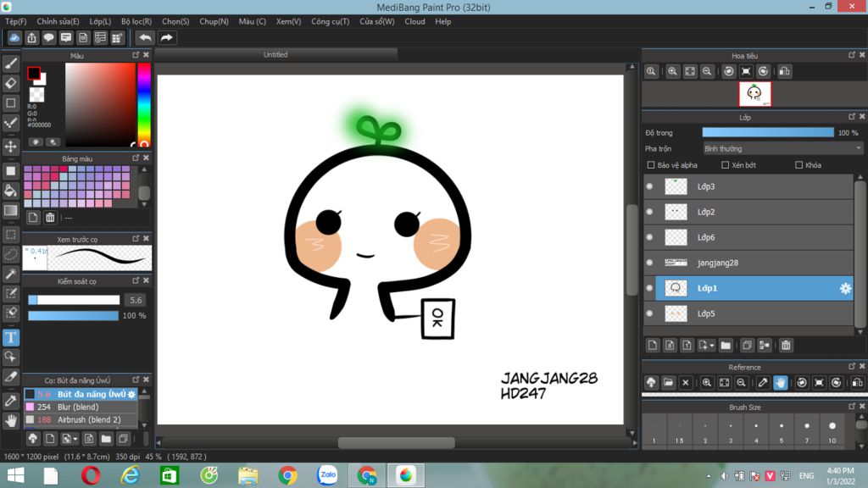868x488 pixels.
Task: Select the Airbrush (blend 2) brush
Action: pyautogui.click(x=81, y=419)
